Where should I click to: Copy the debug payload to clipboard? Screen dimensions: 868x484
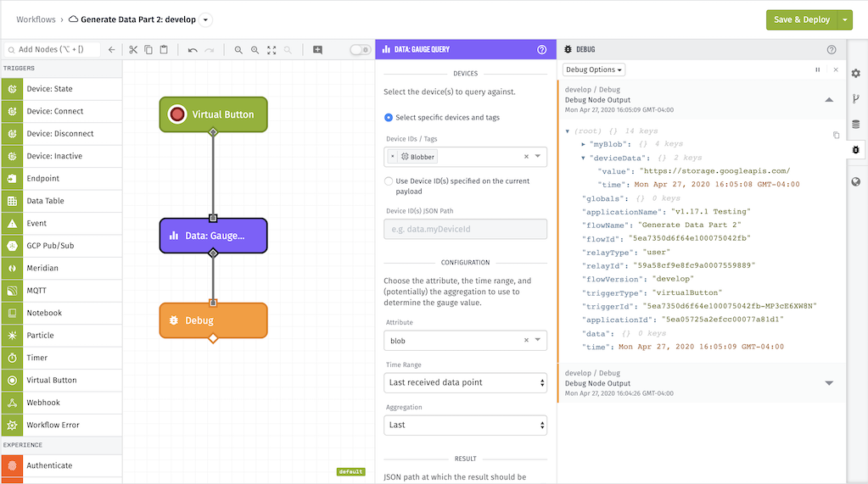coord(836,135)
